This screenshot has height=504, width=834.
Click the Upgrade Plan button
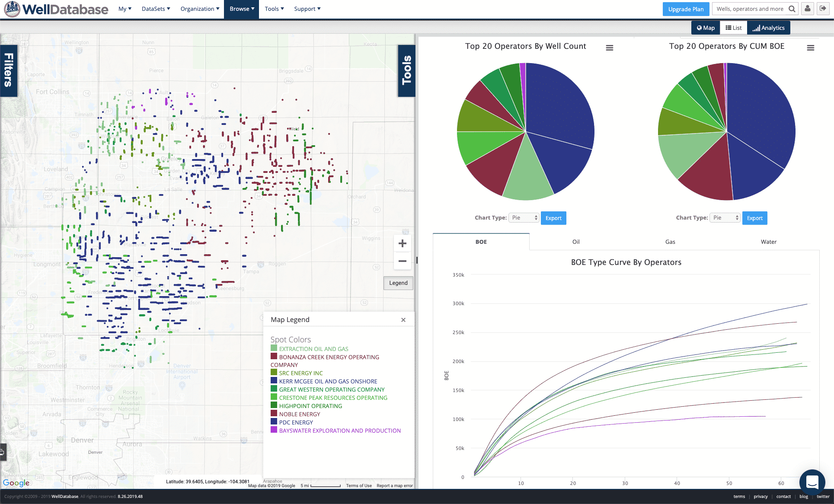pyautogui.click(x=686, y=9)
